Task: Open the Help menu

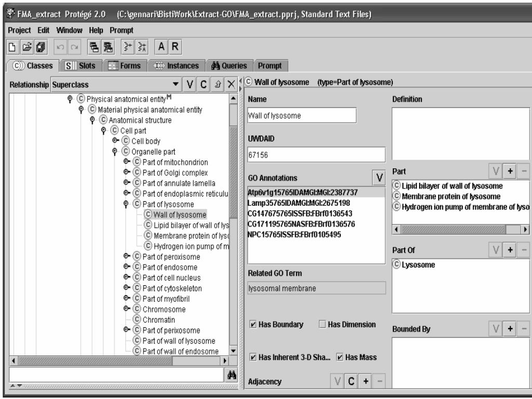Action: [x=96, y=30]
